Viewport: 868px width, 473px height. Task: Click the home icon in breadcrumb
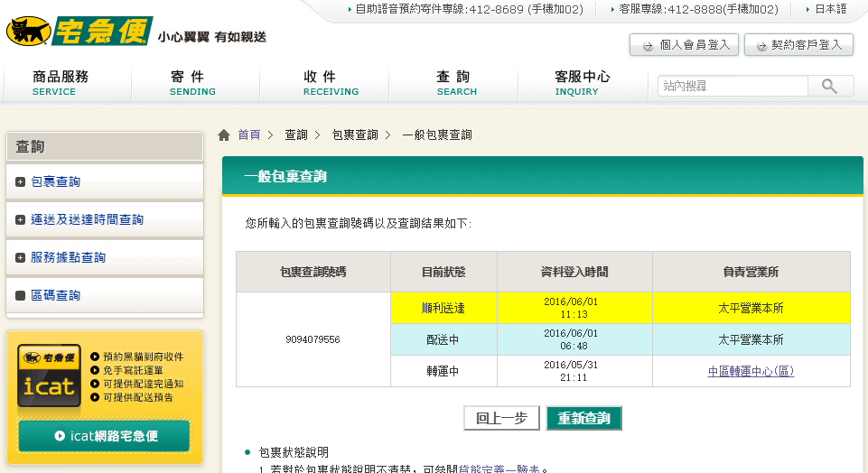click(x=224, y=135)
